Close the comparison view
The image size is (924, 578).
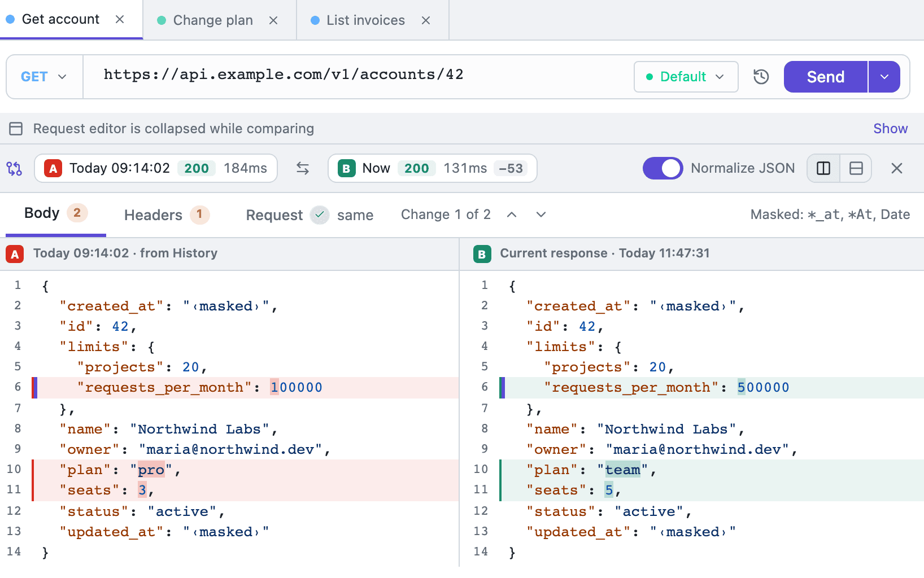pyautogui.click(x=896, y=168)
